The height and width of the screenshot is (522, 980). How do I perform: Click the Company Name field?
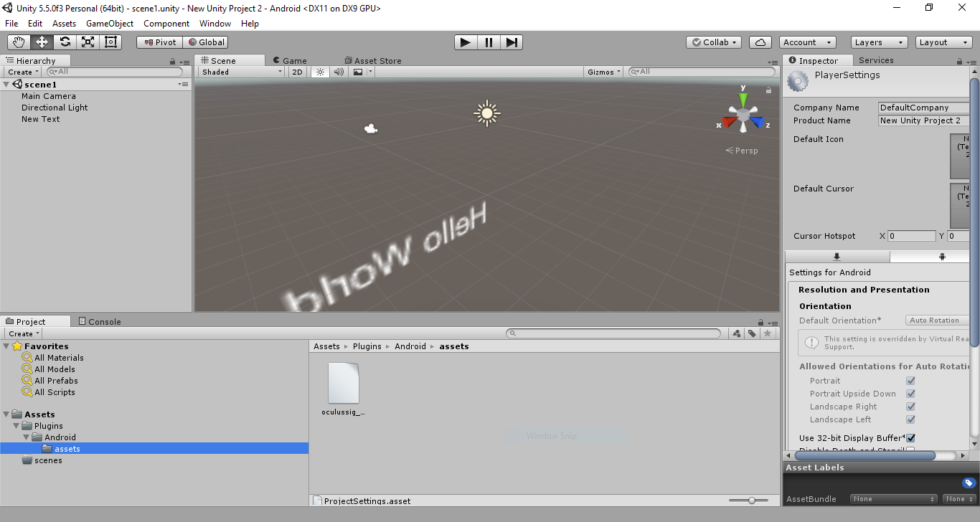pyautogui.click(x=924, y=108)
